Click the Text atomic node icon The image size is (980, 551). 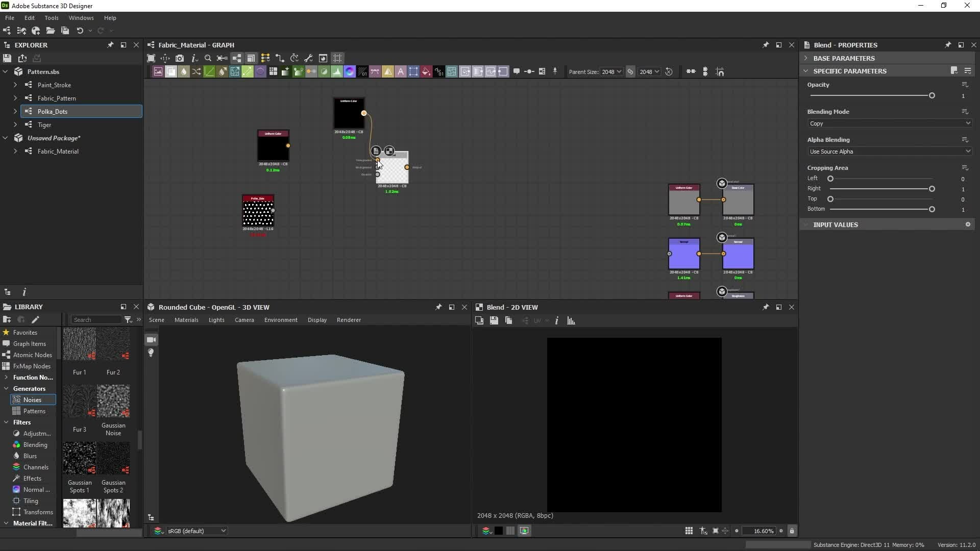point(401,72)
